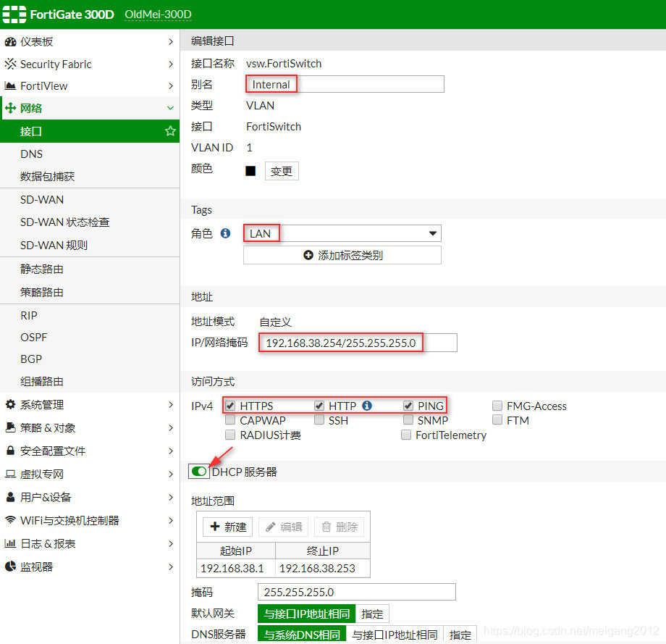Check the SSH checkbox
Screen dimensions: 666x644
point(319,420)
